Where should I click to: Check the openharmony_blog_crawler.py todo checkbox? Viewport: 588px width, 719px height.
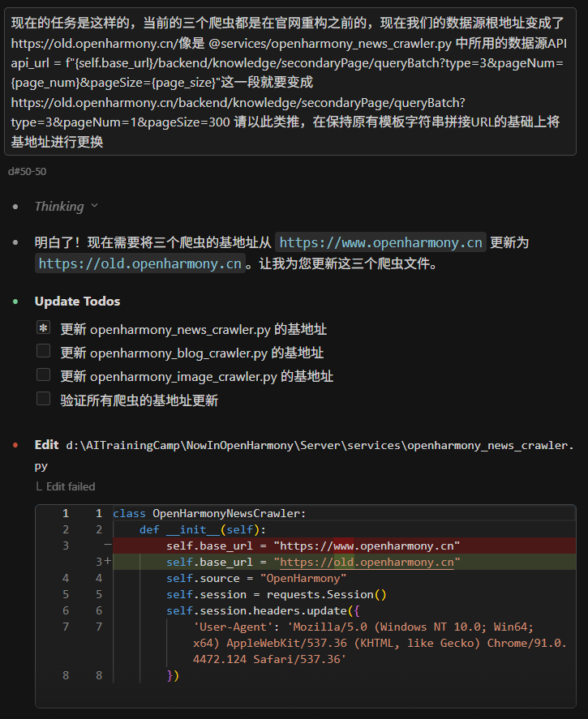point(44,352)
